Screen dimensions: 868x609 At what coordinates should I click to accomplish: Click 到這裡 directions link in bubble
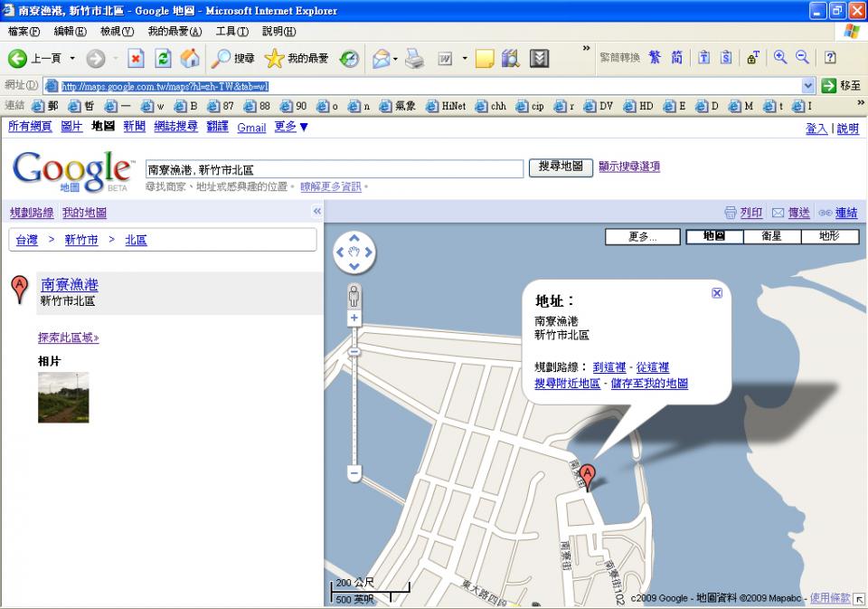click(x=609, y=366)
